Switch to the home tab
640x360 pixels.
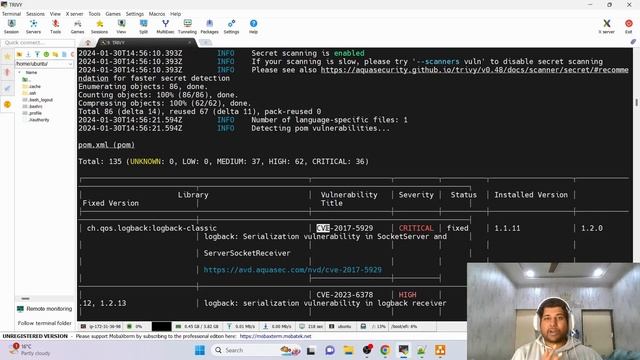click(87, 42)
